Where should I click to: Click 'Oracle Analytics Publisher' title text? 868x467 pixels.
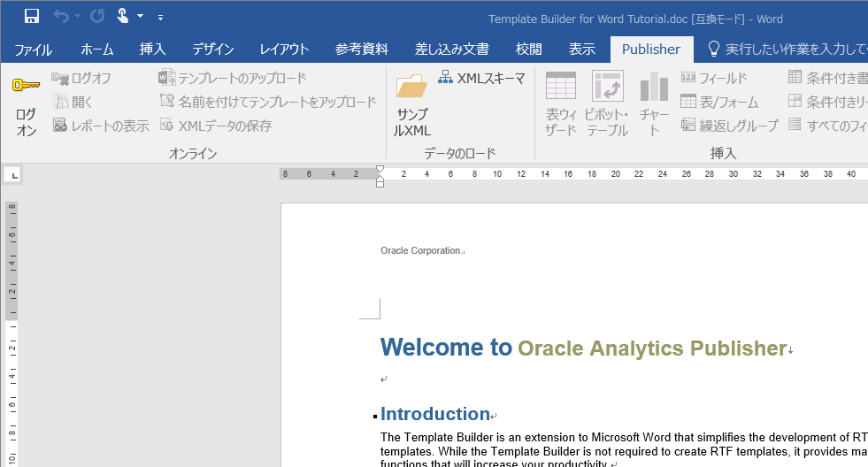tap(652, 348)
